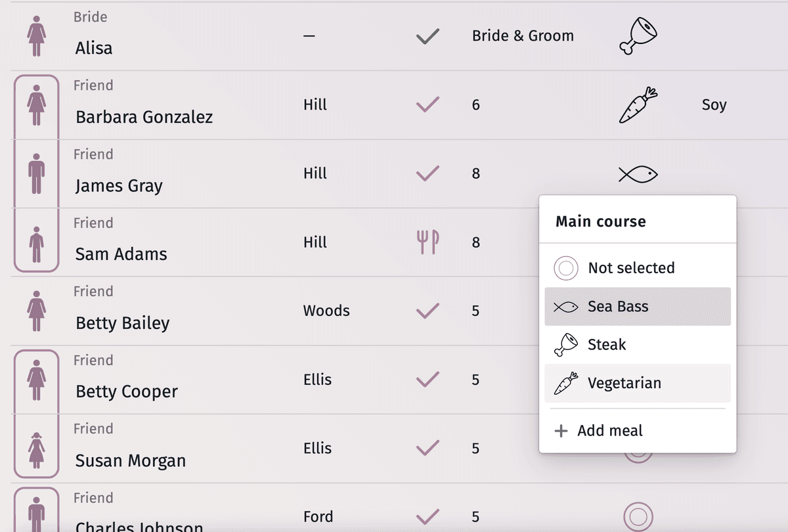The image size is (788, 532).
Task: Click the fork icon in Sam Adams's row
Action: click(427, 242)
